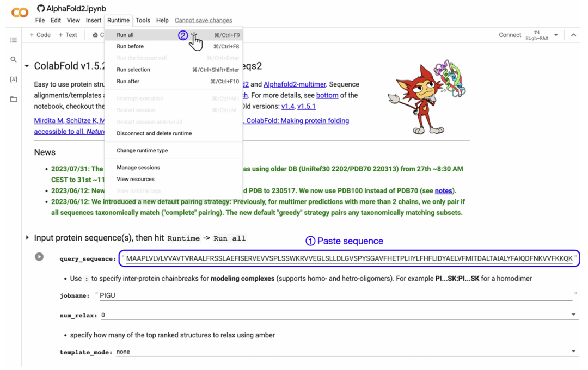588x370 pixels.
Task: Open the Edit menu
Action: 56,20
